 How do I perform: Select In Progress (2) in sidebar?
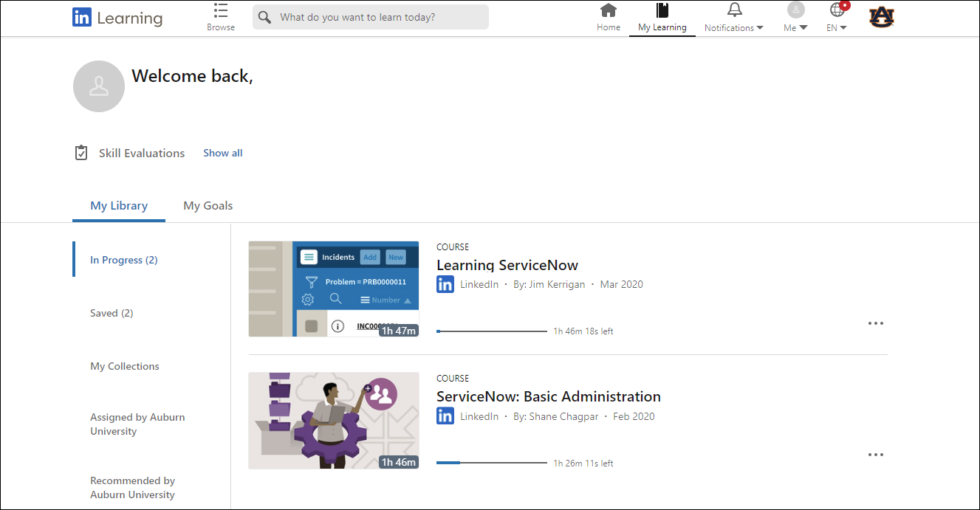[x=124, y=260]
